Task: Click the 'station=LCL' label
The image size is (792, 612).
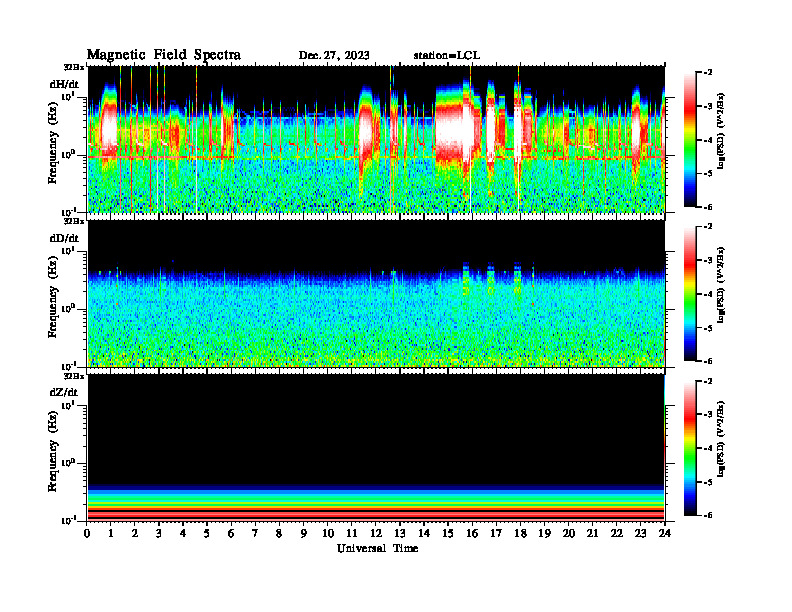Action: (447, 55)
